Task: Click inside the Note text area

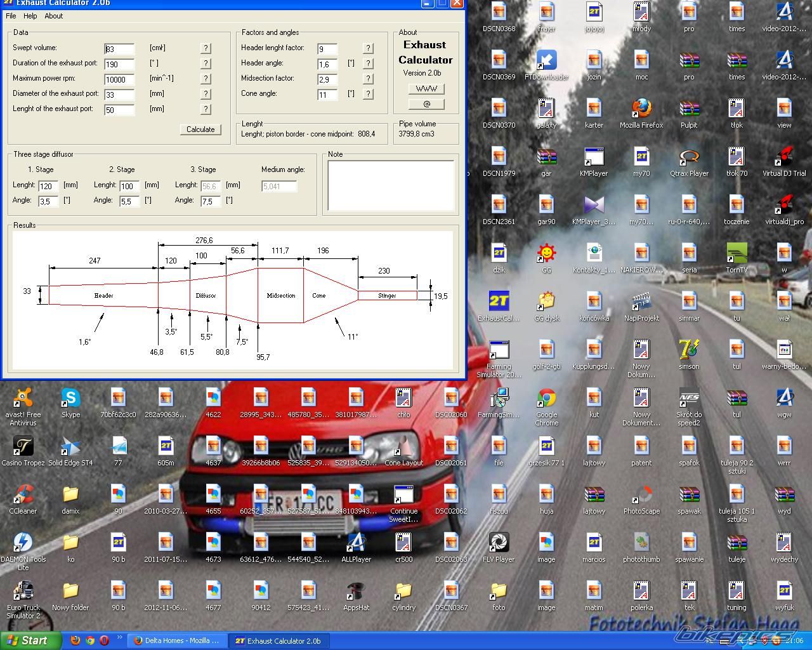Action: [391, 185]
